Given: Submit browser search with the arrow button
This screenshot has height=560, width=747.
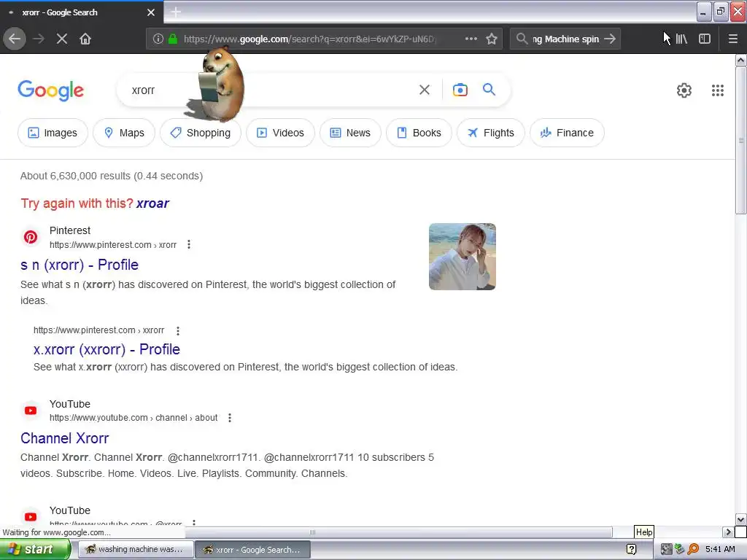Looking at the screenshot, I should pos(610,39).
